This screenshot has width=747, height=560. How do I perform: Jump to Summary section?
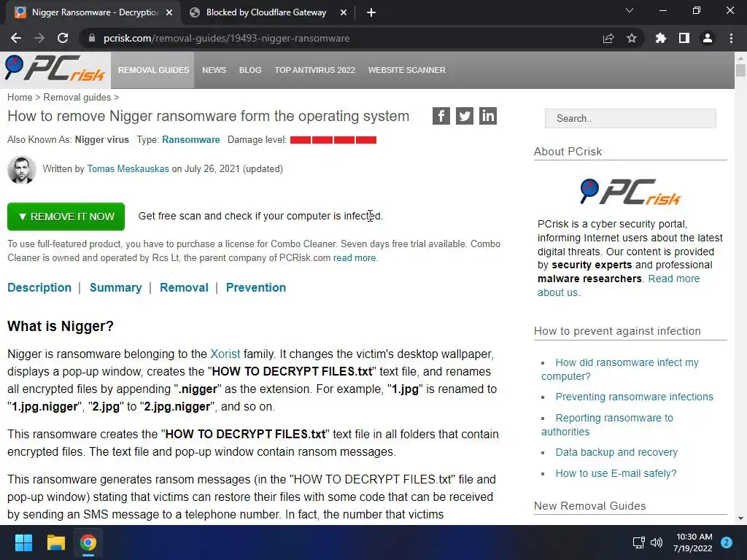(x=116, y=287)
